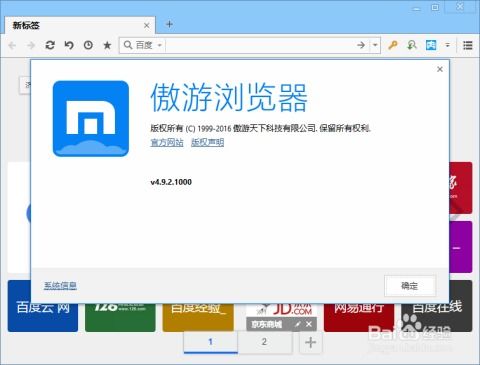
Task: Add a new quick access page
Action: pos(311,342)
